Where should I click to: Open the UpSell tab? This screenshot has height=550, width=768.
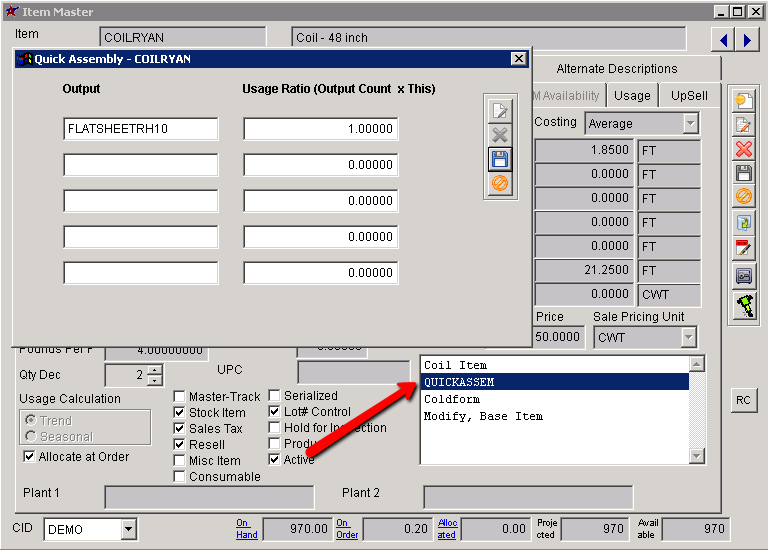(689, 96)
